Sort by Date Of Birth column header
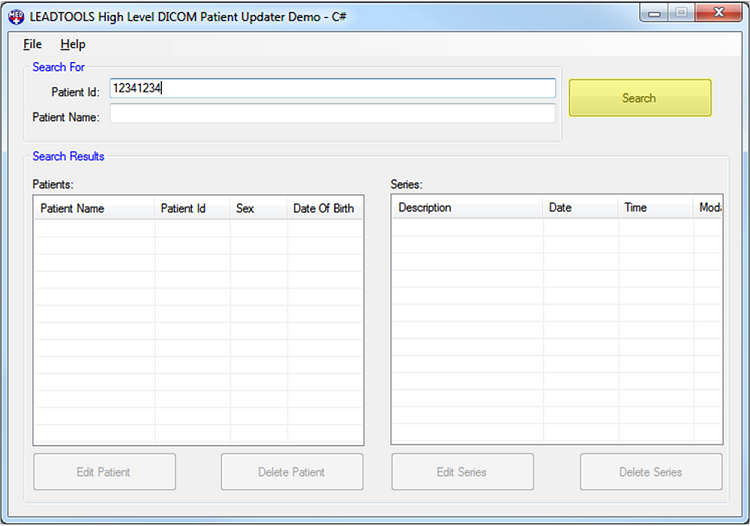 tap(325, 208)
